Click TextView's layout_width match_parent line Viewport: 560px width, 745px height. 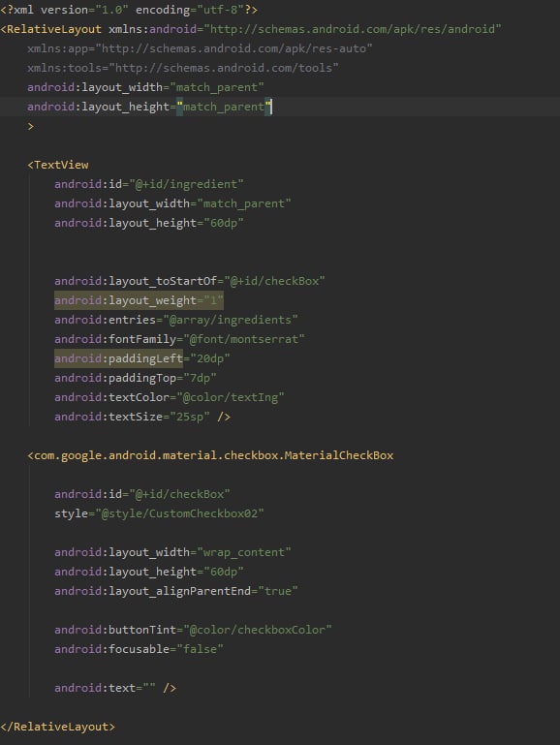coord(172,203)
